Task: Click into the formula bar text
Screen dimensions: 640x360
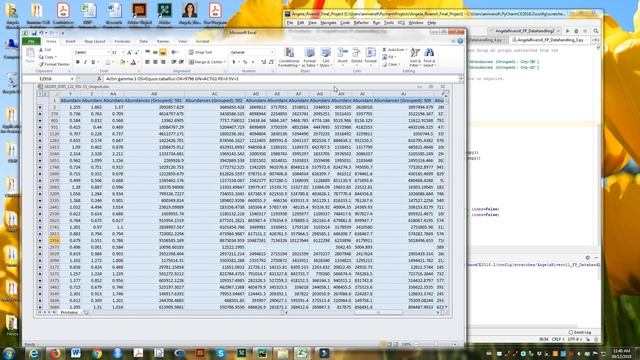Action: (281, 78)
